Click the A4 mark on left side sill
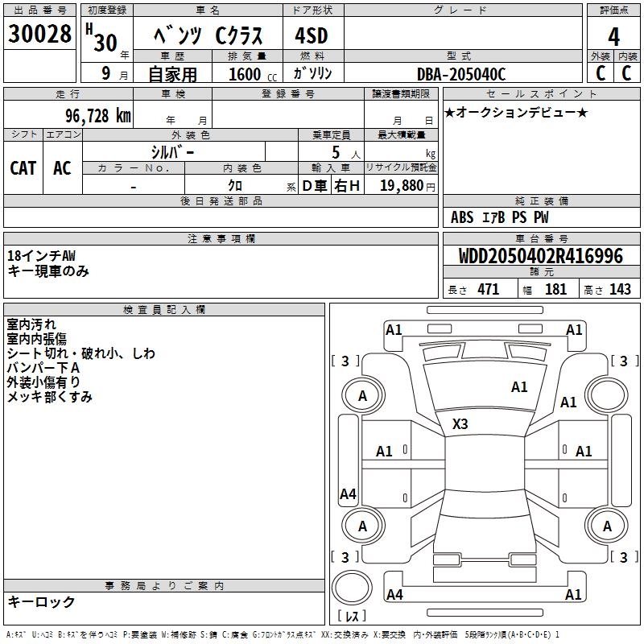Image resolution: width=644 pixels, height=644 pixels. pyautogui.click(x=348, y=494)
